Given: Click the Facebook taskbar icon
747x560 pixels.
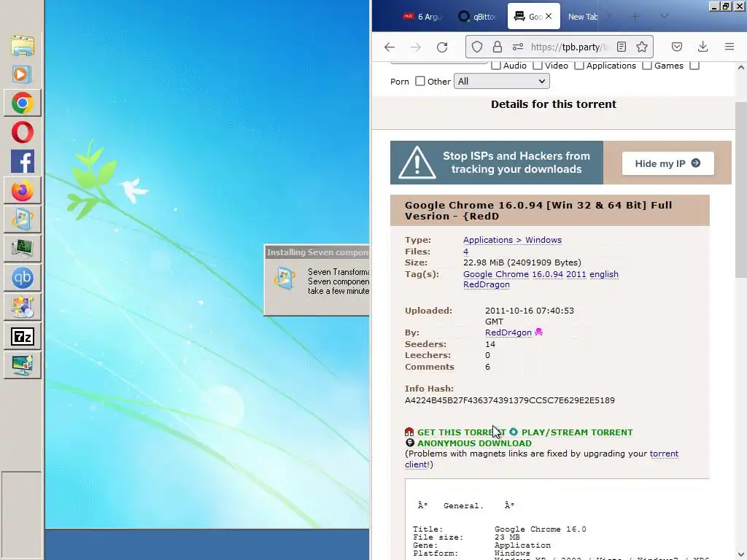Looking at the screenshot, I should click(x=23, y=161).
